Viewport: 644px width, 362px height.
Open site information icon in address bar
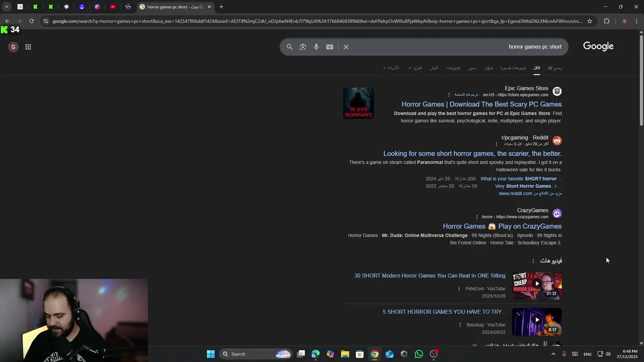46,21
